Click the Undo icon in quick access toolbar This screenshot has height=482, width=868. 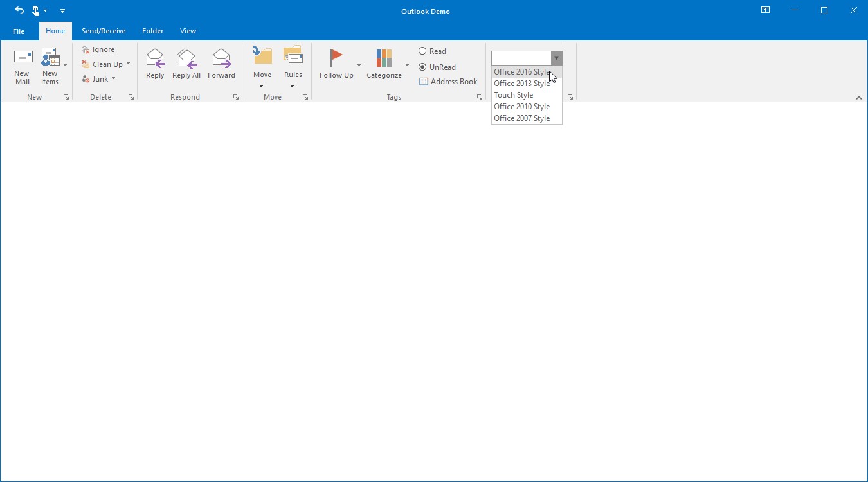pyautogui.click(x=19, y=10)
